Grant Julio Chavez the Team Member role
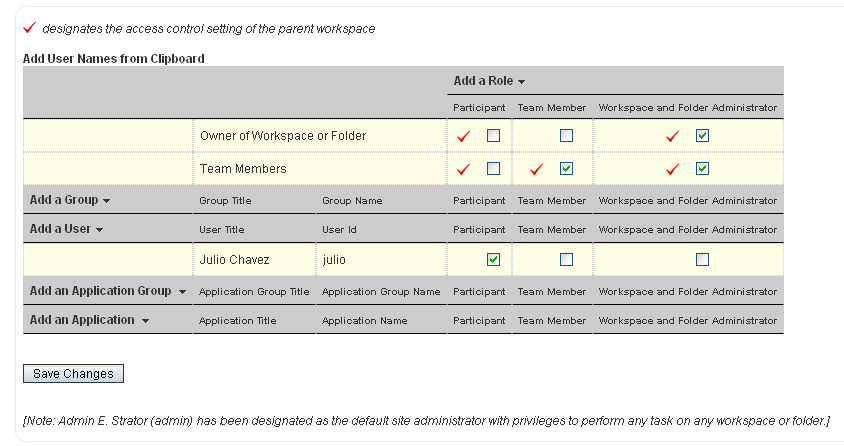 (567, 259)
